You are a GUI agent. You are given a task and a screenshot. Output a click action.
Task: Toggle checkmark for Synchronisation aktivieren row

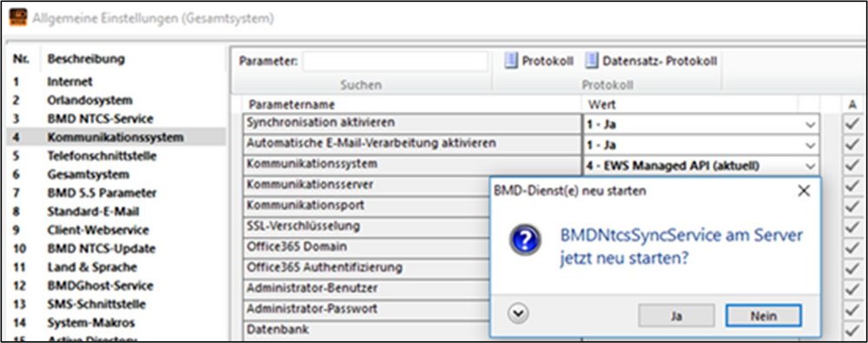coord(852,125)
